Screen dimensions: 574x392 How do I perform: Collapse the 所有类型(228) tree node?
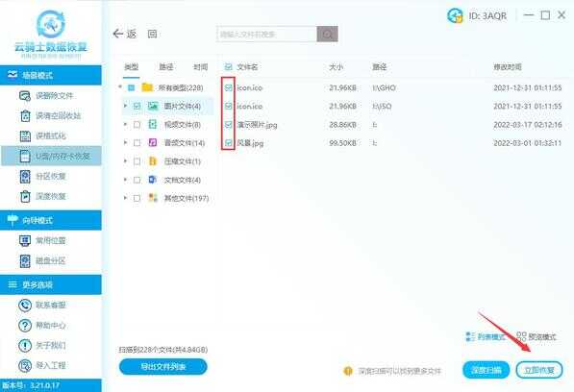pos(120,87)
